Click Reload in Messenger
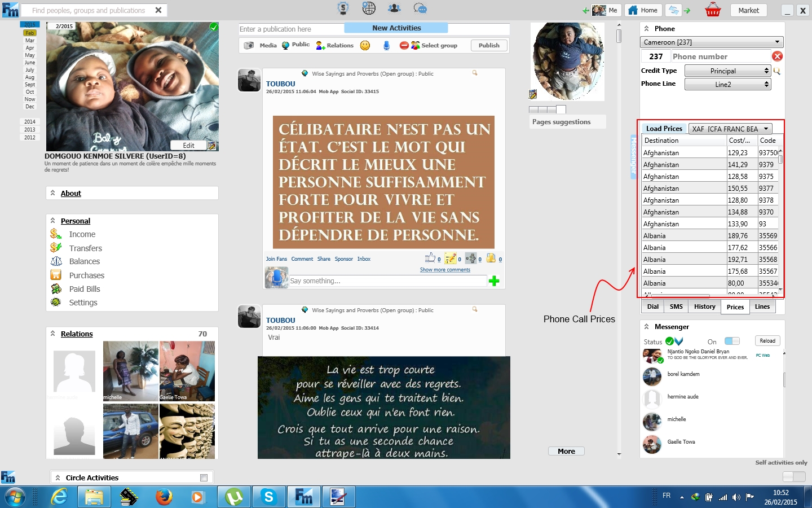This screenshot has width=812, height=508. tap(767, 341)
